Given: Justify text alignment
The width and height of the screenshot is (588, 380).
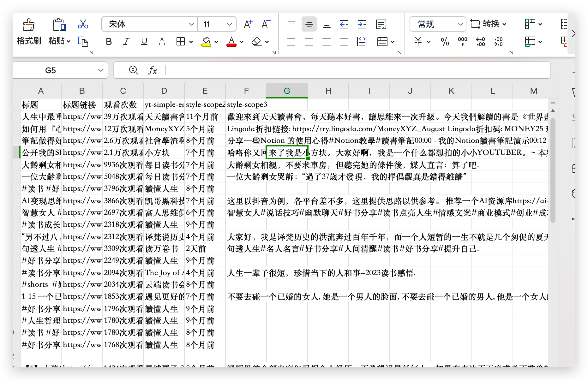Looking at the screenshot, I should [x=344, y=42].
